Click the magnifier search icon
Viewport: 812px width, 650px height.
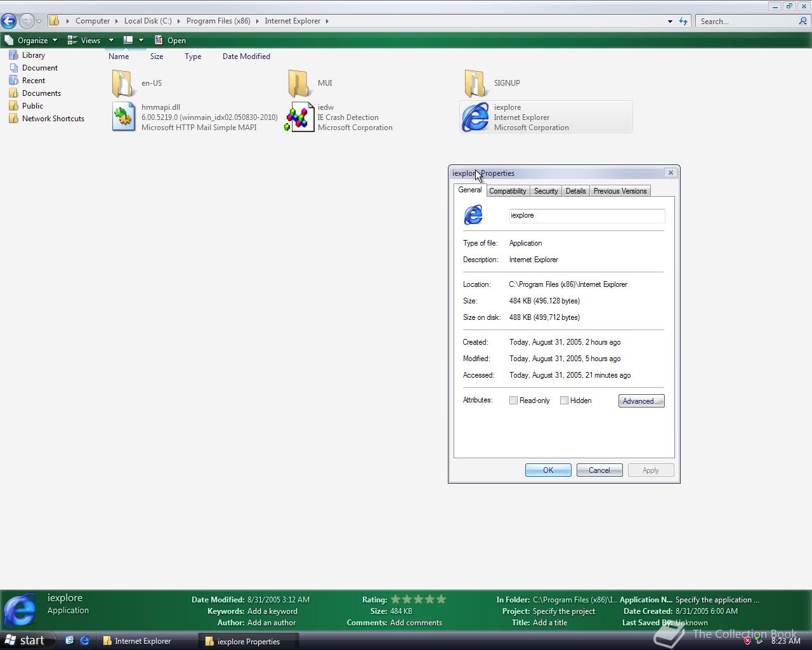tap(803, 21)
